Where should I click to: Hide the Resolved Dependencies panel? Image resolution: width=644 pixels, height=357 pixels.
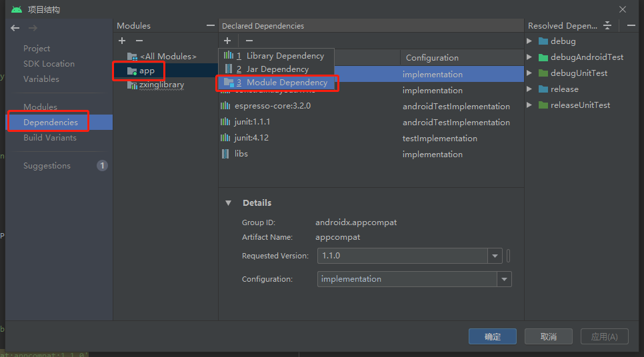pos(631,25)
